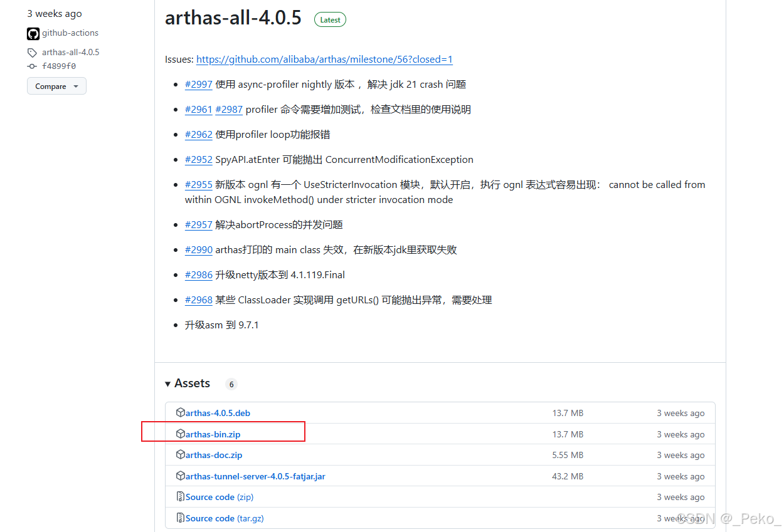
Task: Click the 13.7 MB size of arthas-4.0.5.deb
Action: coord(568,413)
